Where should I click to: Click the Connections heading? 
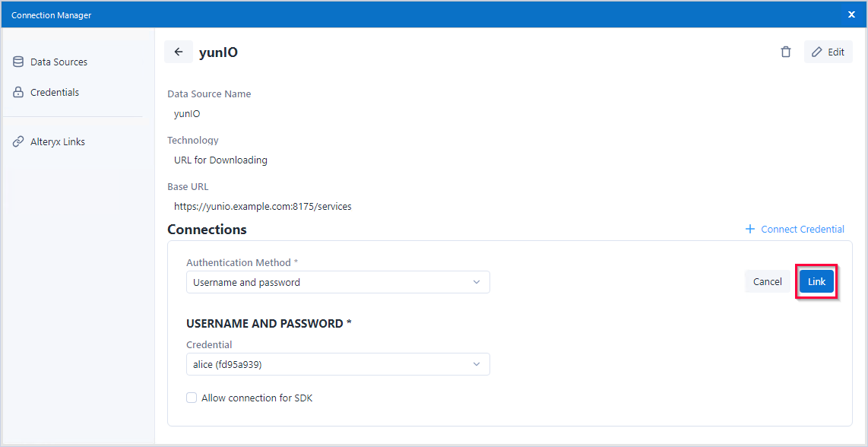pyautogui.click(x=207, y=230)
